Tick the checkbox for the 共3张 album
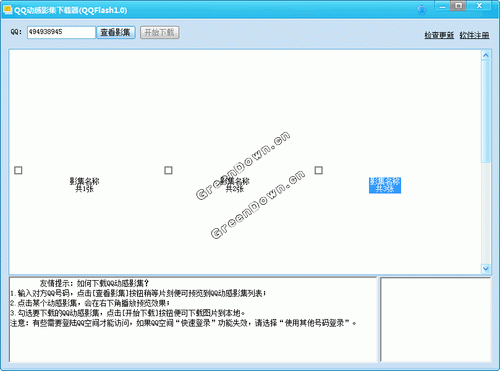The width and height of the screenshot is (500, 371). coord(319,170)
